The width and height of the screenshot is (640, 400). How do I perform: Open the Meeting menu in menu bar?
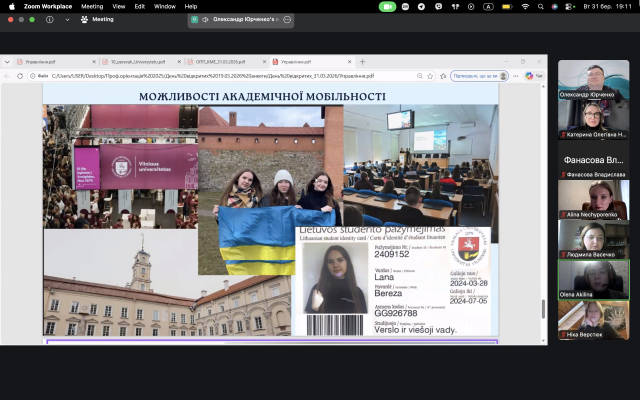[x=91, y=6]
